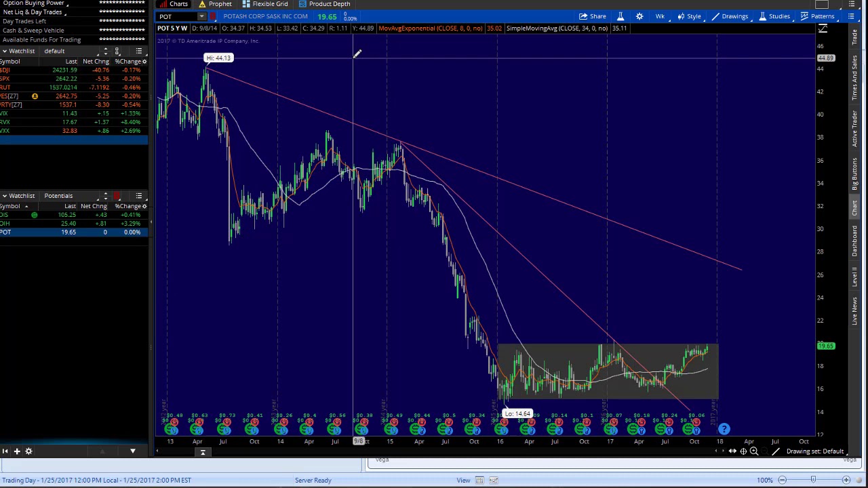Image resolution: width=868 pixels, height=488 pixels.
Task: Click the green indicator on the 105.25 row
Action: click(x=34, y=215)
